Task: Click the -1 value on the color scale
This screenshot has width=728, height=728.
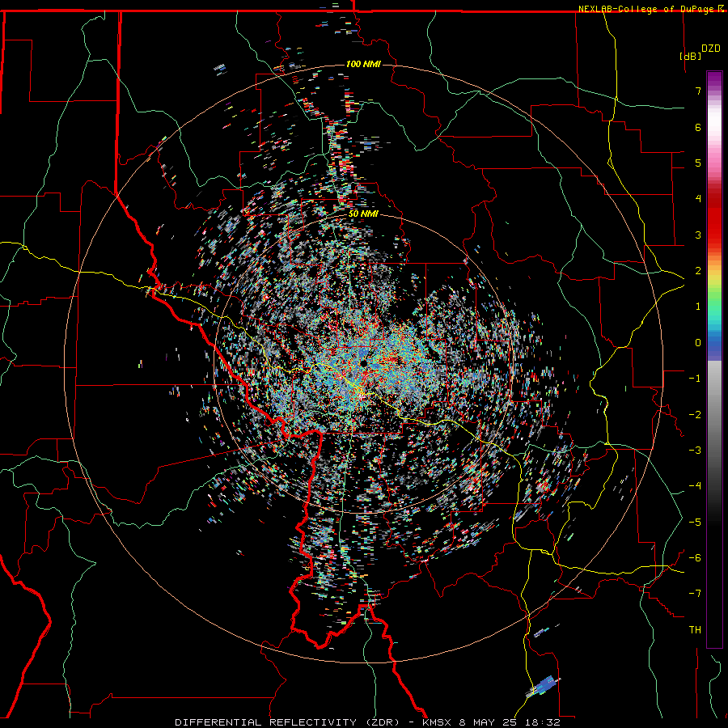Action: click(x=695, y=379)
